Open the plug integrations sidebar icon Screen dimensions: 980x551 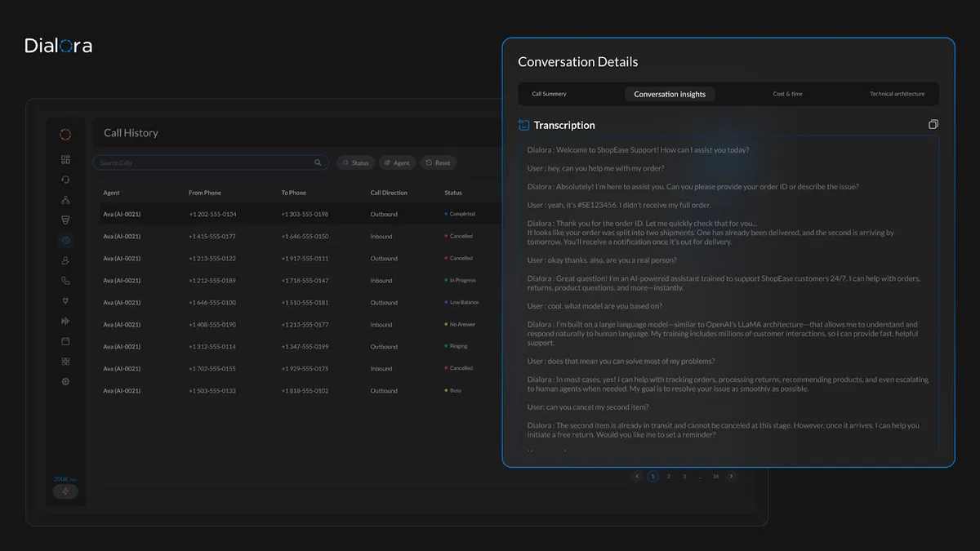point(65,300)
